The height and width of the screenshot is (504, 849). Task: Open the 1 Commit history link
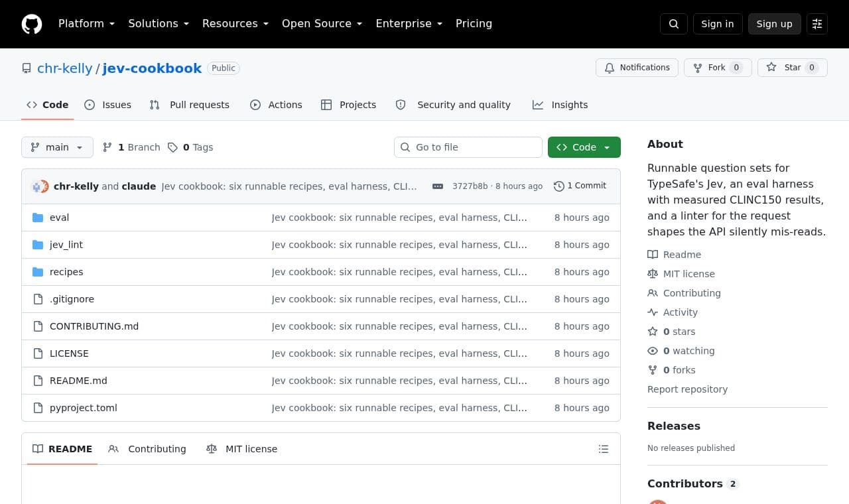(x=580, y=186)
